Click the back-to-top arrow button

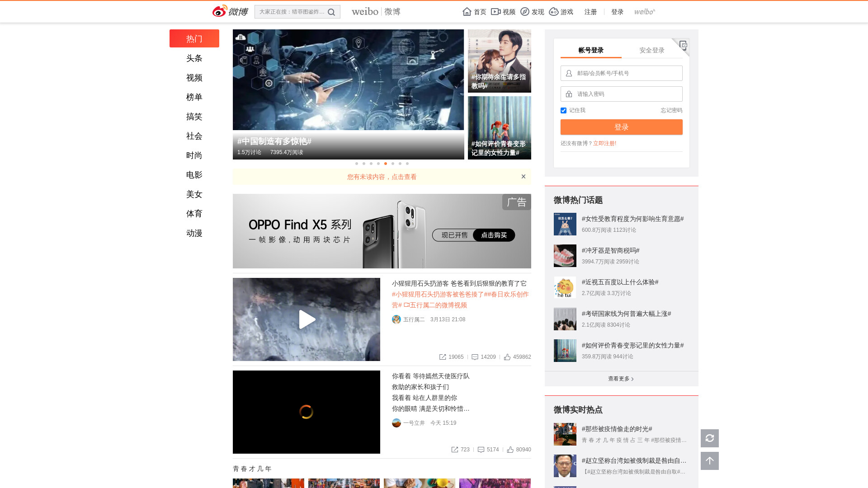710,461
